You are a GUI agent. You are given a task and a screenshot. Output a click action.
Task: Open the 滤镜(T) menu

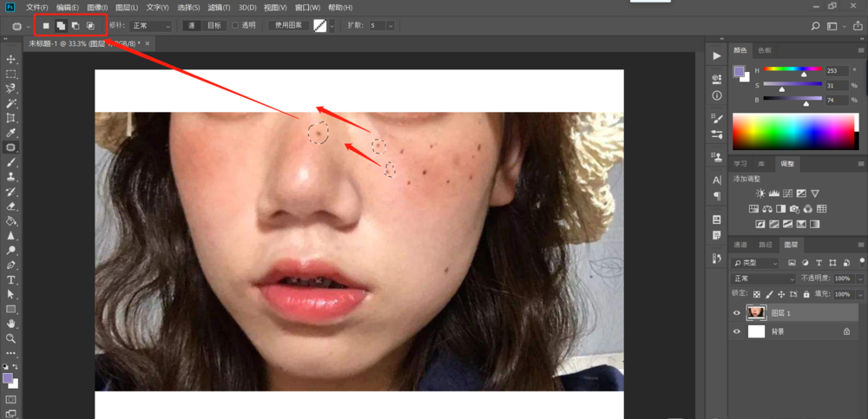220,8
